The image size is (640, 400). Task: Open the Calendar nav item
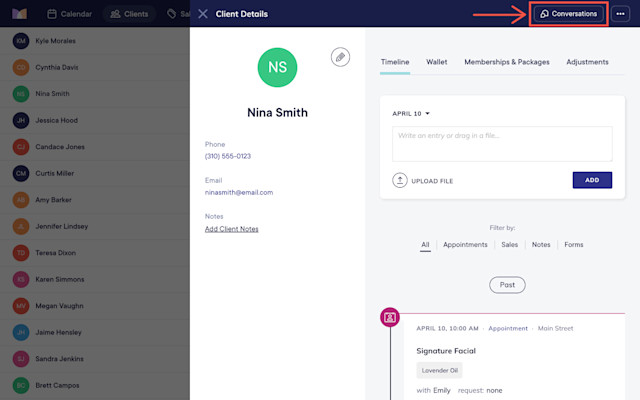[69, 14]
